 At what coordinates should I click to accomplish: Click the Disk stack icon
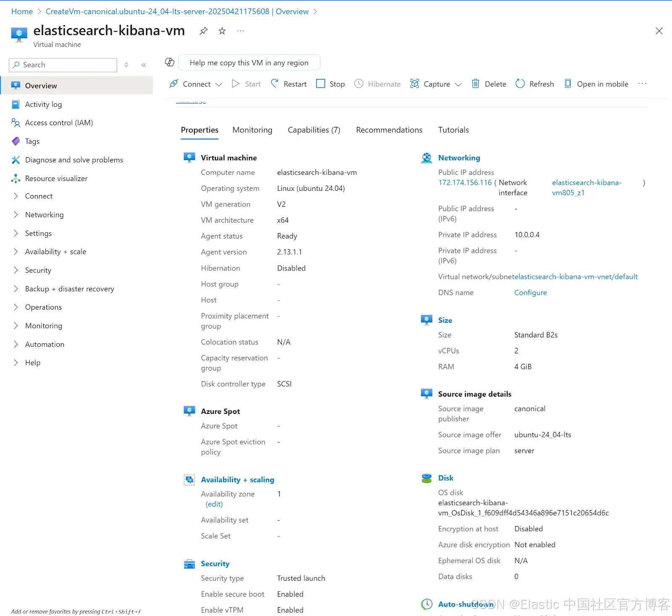(427, 478)
